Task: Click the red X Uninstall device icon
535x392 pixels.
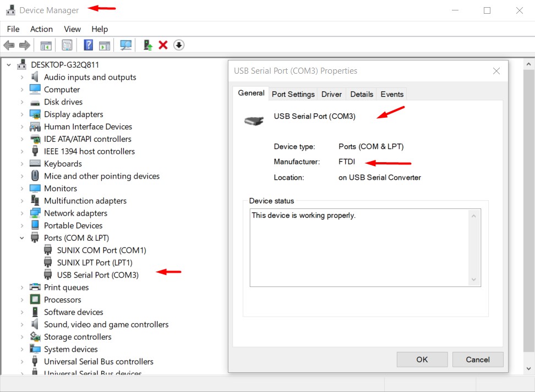Action: tap(163, 45)
